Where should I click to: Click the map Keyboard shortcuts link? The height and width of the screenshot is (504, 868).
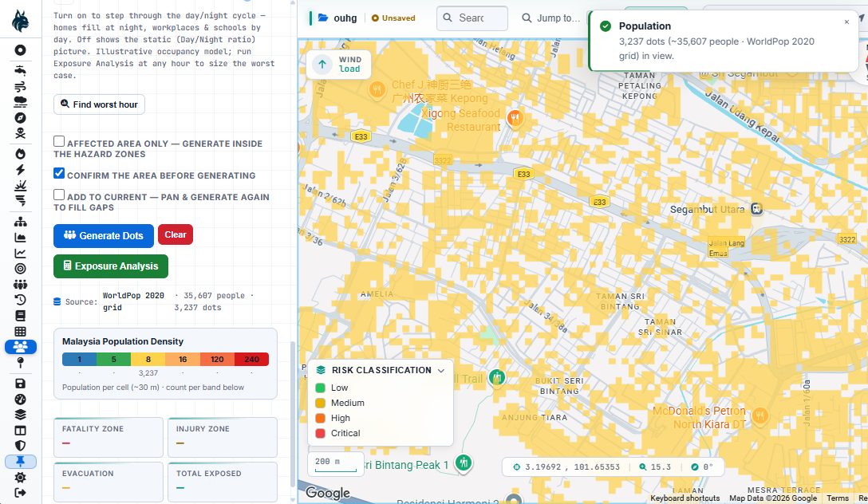coord(685,498)
